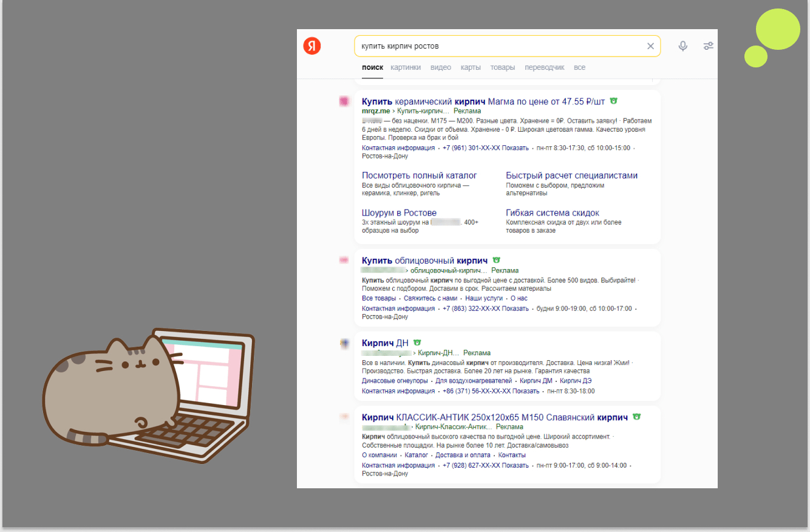Open the "Контакты" link

(x=512, y=455)
